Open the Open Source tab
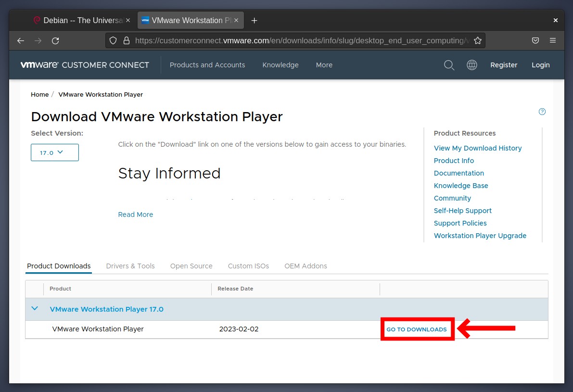The height and width of the screenshot is (392, 573). (x=191, y=266)
